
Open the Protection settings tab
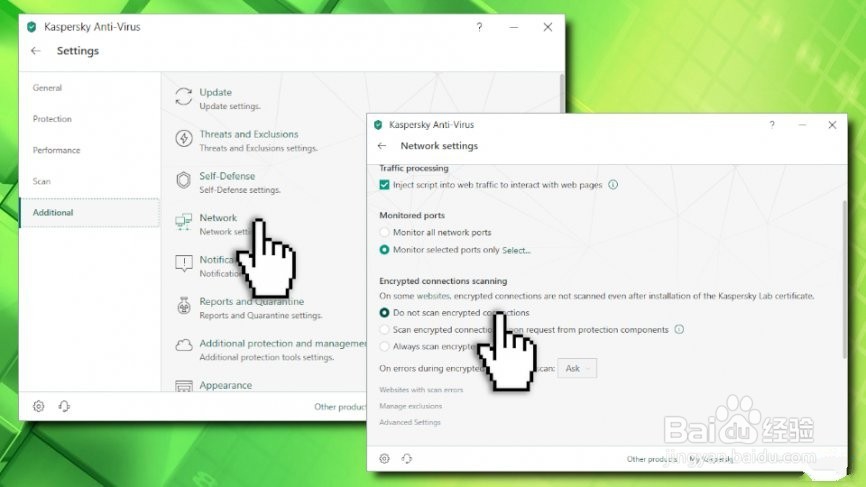52,119
